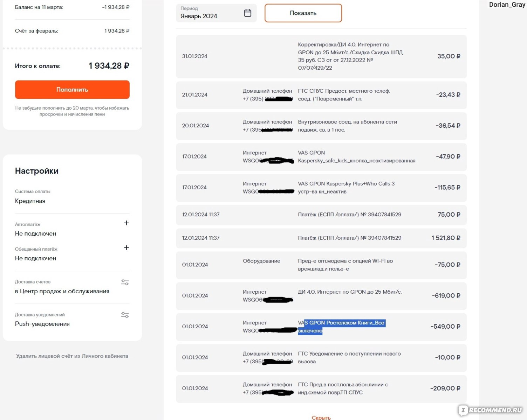Screen dimensions: 527x420
Task: Click the Показать button
Action: [x=303, y=13]
